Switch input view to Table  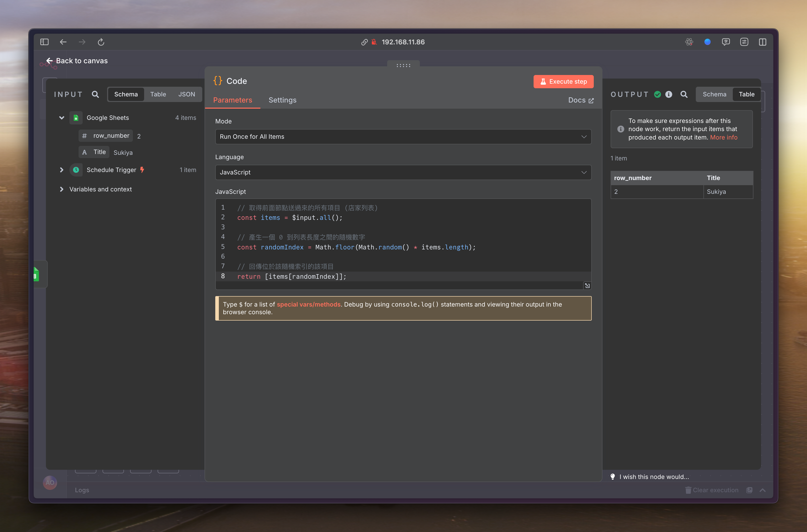coord(158,94)
